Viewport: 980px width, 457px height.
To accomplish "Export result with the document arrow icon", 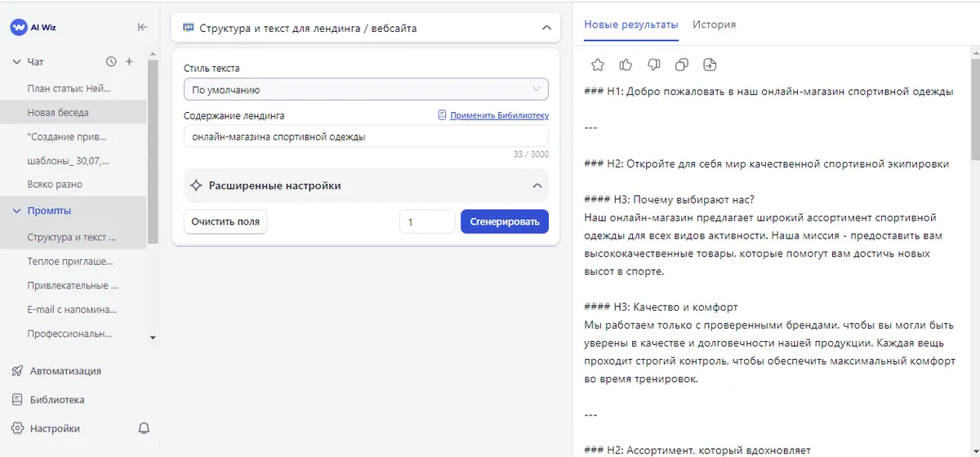I will pos(709,65).
